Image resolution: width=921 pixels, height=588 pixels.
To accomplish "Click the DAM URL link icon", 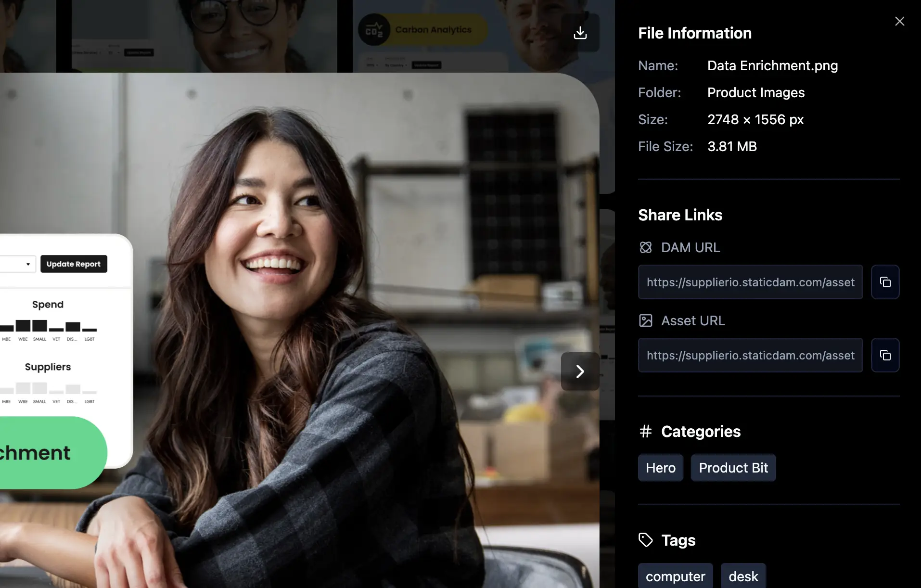I will pyautogui.click(x=645, y=247).
